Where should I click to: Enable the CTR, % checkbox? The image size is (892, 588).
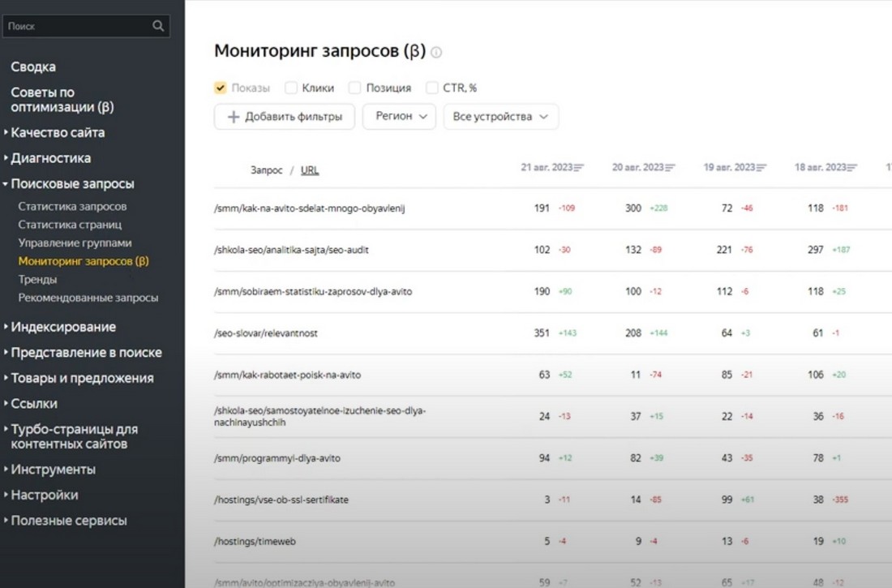(432, 86)
